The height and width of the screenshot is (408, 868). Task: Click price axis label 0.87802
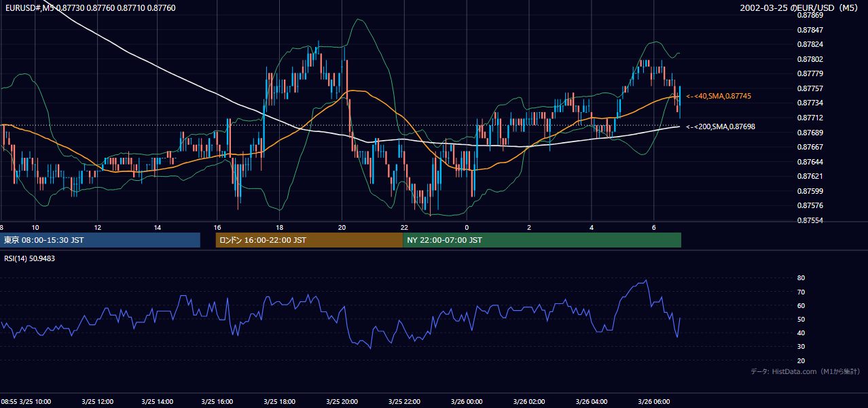click(x=810, y=59)
